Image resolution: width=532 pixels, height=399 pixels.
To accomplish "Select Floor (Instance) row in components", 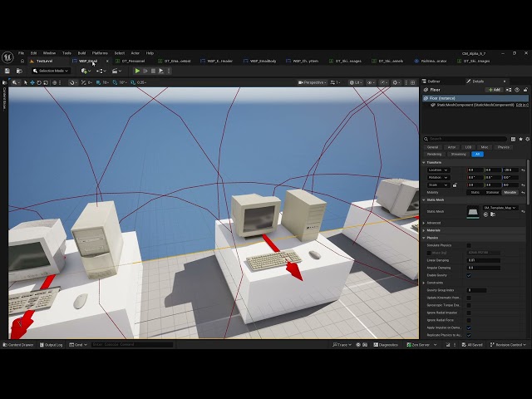I will (x=475, y=98).
